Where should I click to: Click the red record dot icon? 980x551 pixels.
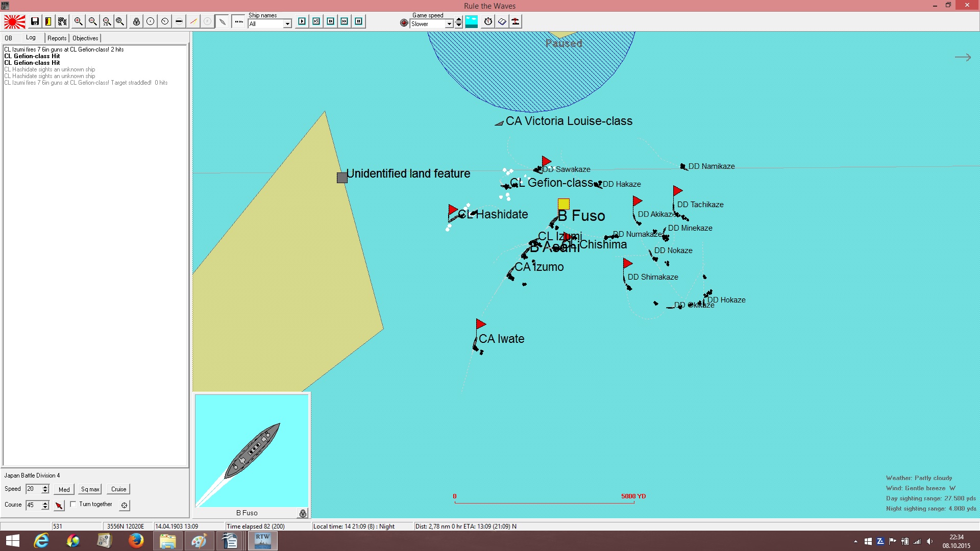[x=404, y=23]
